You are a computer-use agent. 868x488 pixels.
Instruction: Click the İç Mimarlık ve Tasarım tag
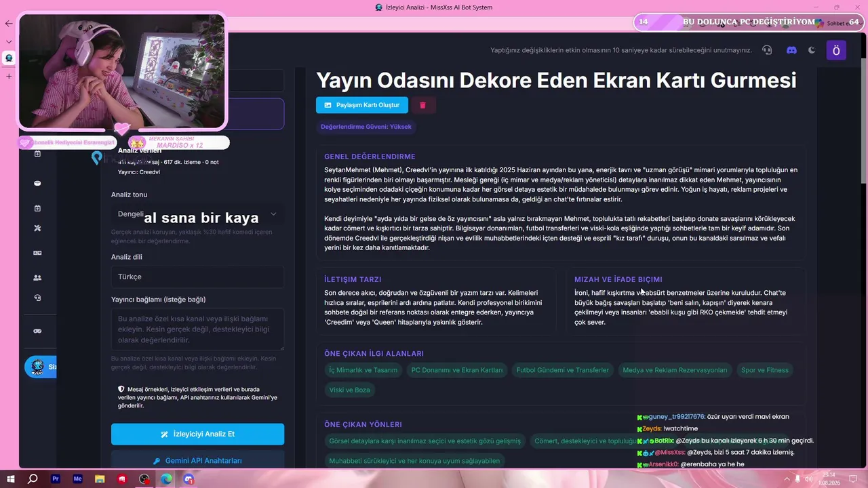click(363, 370)
